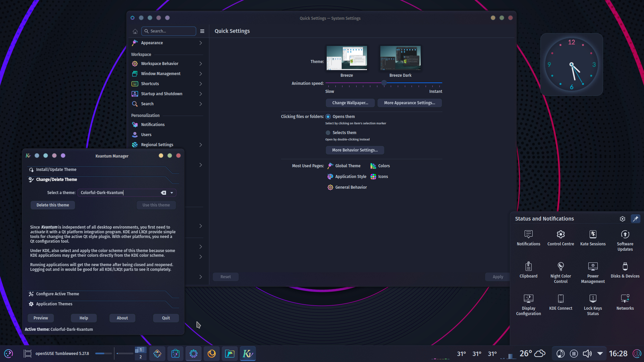The image size is (644, 362).
Task: Toggle the pin on Status and Notifications
Action: coord(635,219)
